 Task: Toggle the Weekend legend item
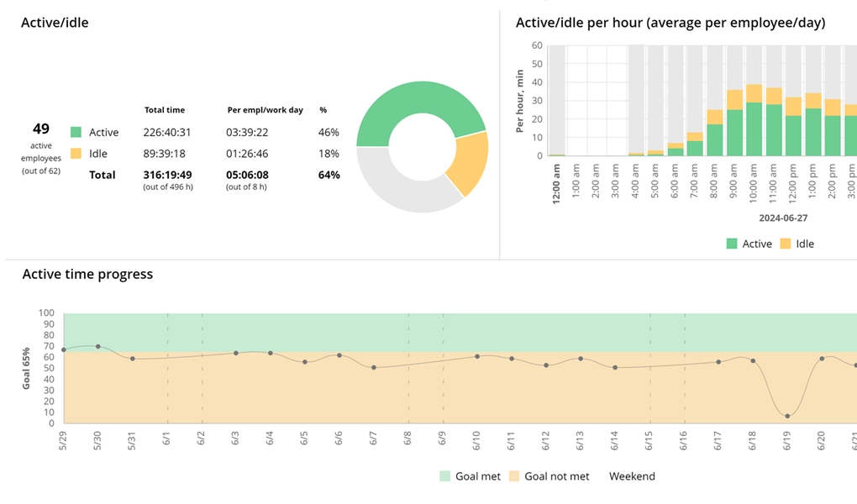coord(631,476)
